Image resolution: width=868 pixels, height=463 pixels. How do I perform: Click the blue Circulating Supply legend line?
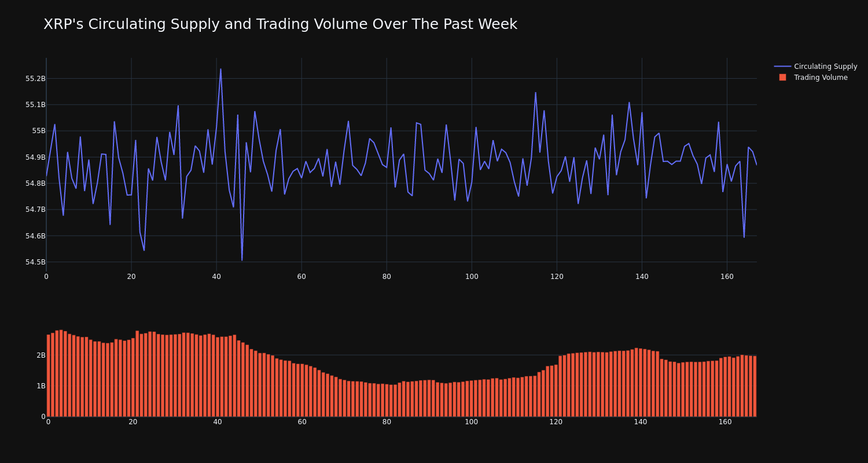click(782, 67)
